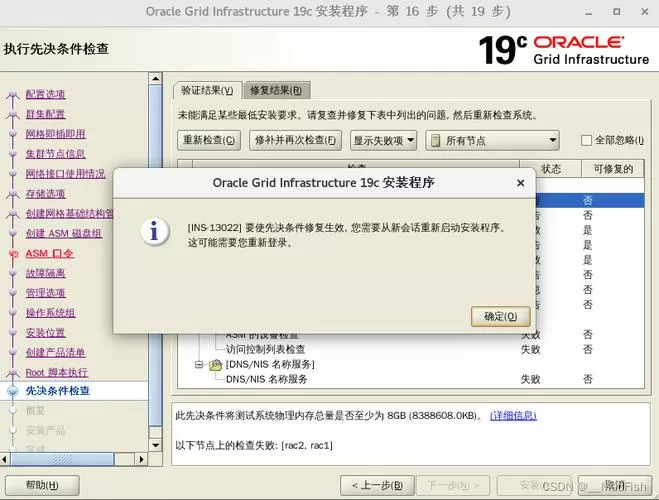Click < 上一步(B) button
This screenshot has height=500, width=659.
(x=377, y=485)
